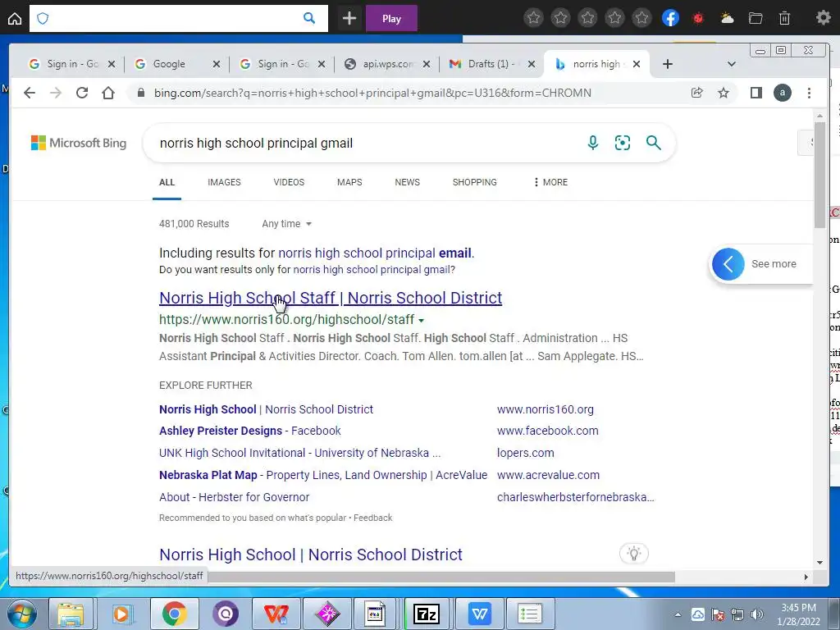Bookmark this page with the star icon
Image resolution: width=840 pixels, height=630 pixels.
tap(724, 93)
